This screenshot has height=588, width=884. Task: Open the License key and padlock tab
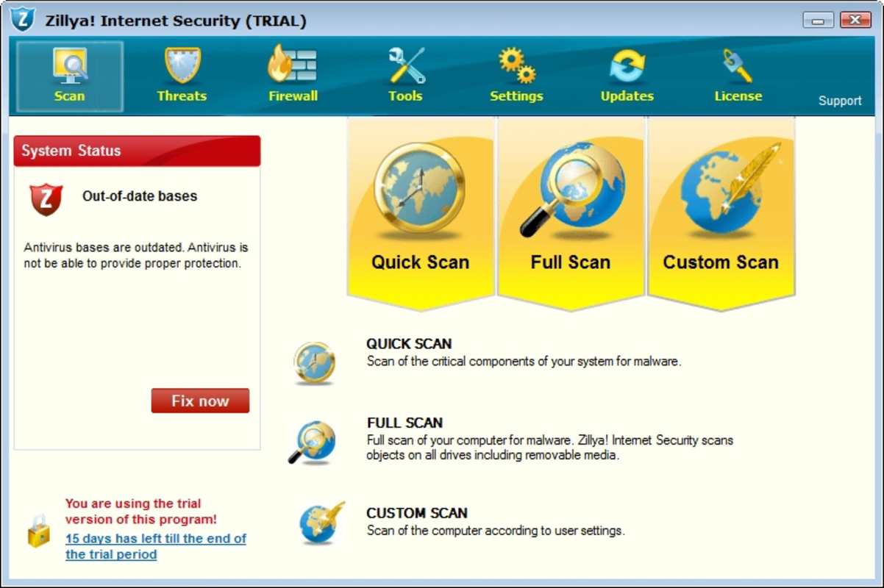tap(738, 76)
